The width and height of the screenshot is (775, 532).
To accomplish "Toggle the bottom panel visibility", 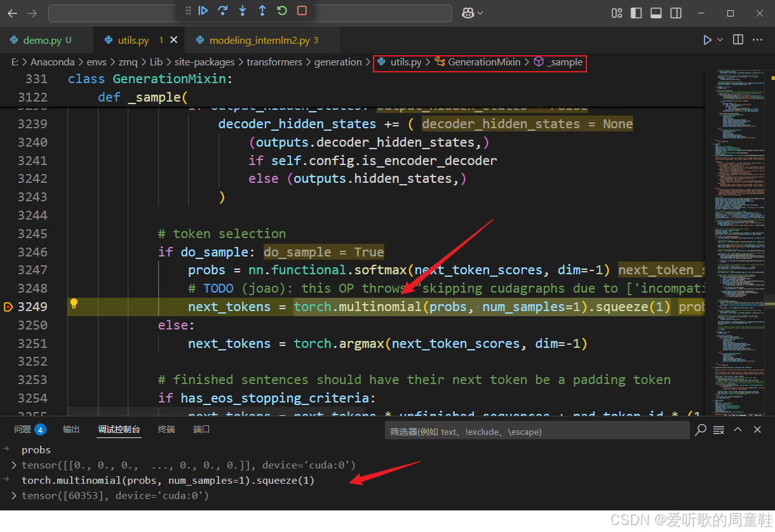I will [656, 13].
